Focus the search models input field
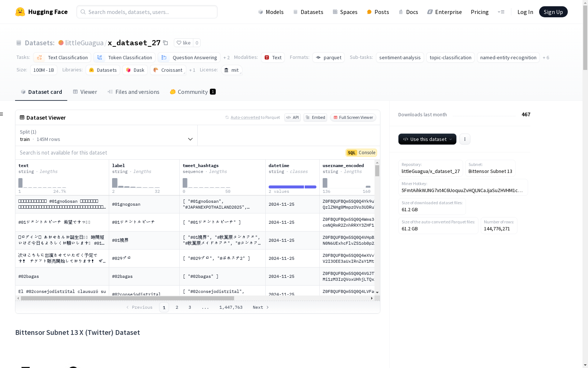The image size is (588, 368). pyautogui.click(x=147, y=12)
